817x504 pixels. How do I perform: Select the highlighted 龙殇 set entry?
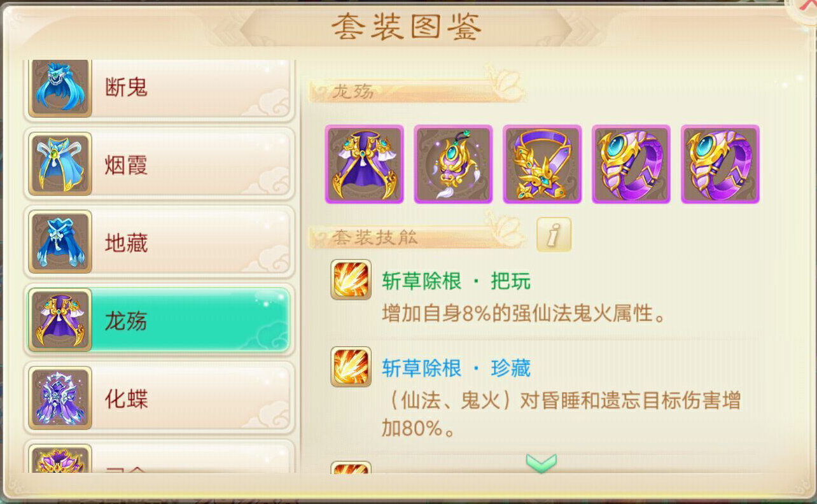(x=159, y=320)
